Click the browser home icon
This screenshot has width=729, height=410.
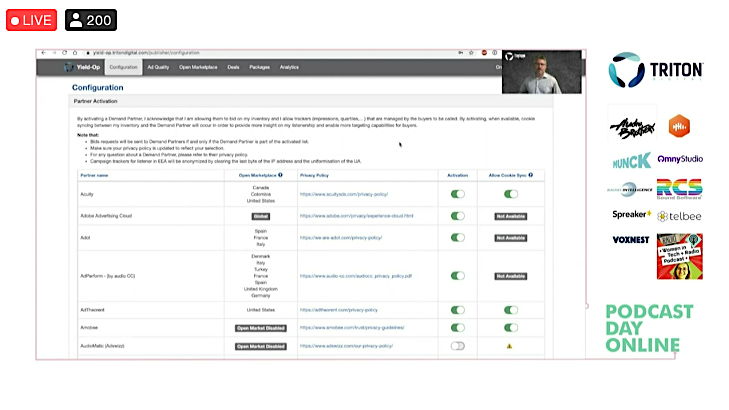75,53
